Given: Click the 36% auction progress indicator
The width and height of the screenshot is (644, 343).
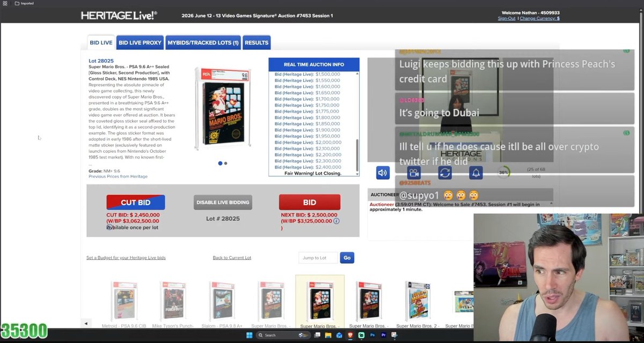Looking at the screenshot, I should 503,173.
